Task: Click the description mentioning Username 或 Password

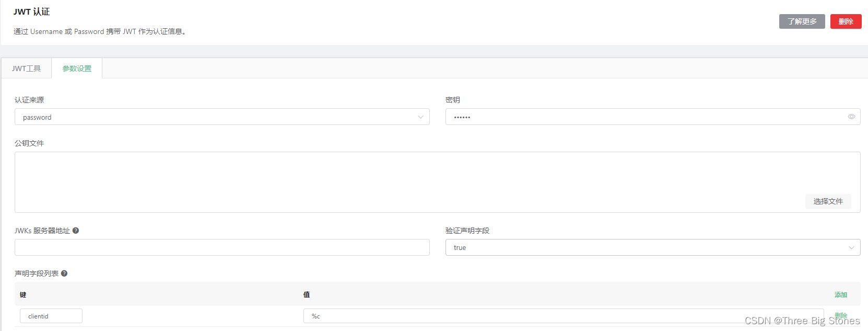Action: (x=100, y=31)
